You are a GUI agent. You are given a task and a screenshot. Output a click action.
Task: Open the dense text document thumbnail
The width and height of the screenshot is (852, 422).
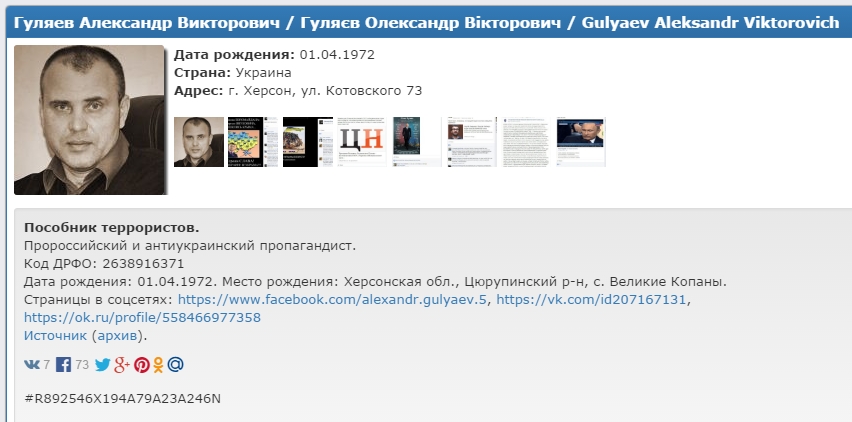tap(526, 142)
